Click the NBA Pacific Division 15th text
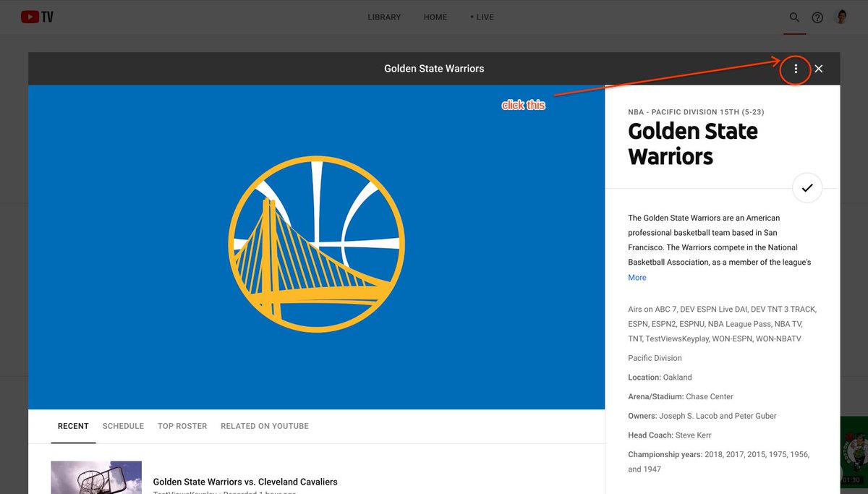The height and width of the screenshot is (494, 868). pos(696,112)
